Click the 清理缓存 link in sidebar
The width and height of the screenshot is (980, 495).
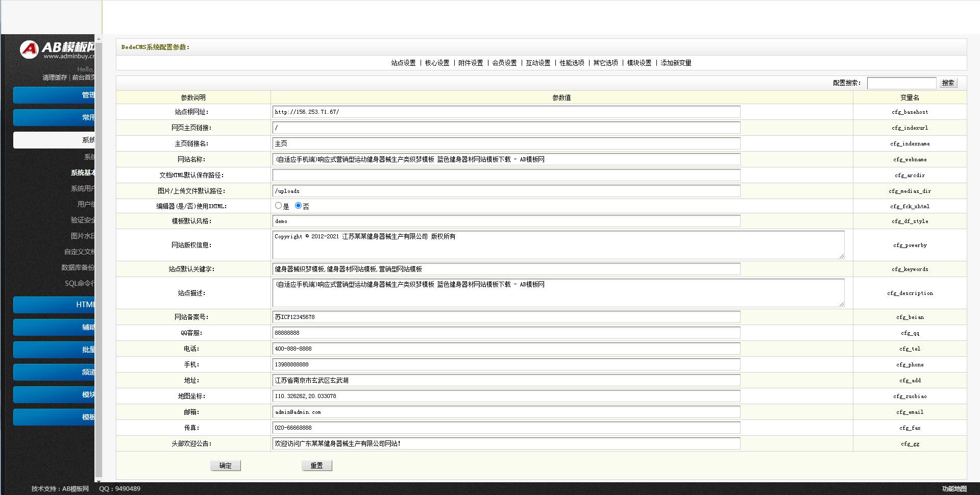coord(55,78)
